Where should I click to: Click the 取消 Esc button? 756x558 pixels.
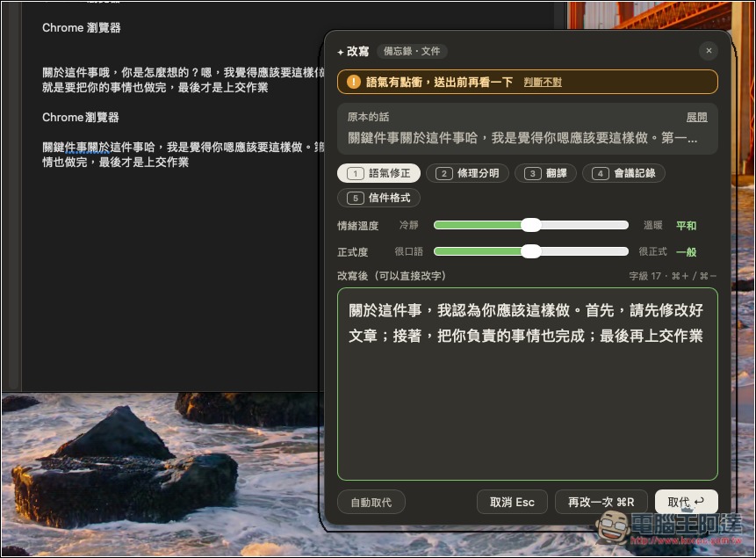tap(512, 503)
